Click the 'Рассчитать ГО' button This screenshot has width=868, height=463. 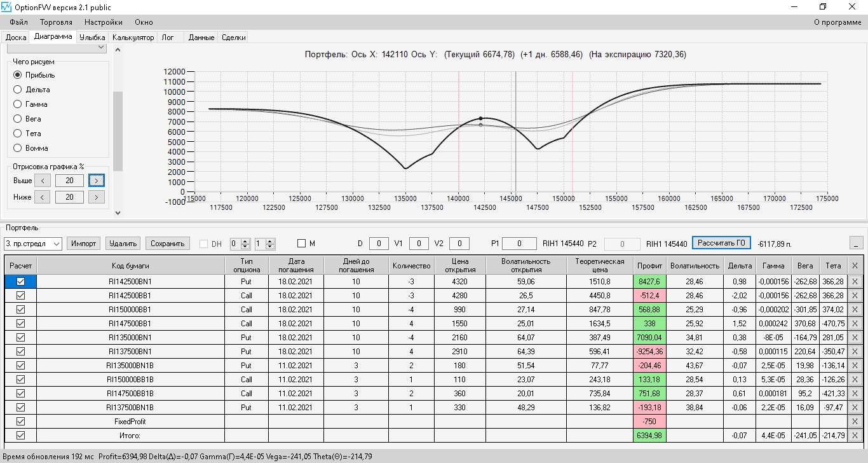[721, 243]
